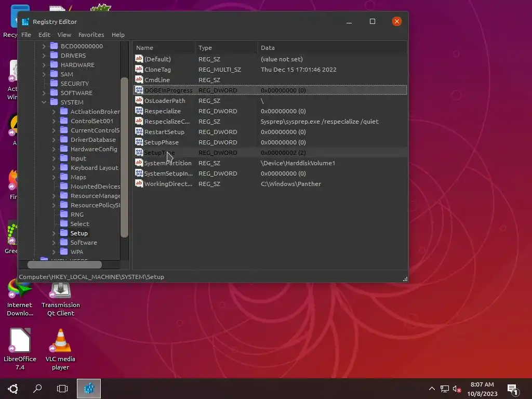Viewport: 532px width, 399px height.
Task: Click the WorkingDirect... string icon
Action: pos(139,183)
